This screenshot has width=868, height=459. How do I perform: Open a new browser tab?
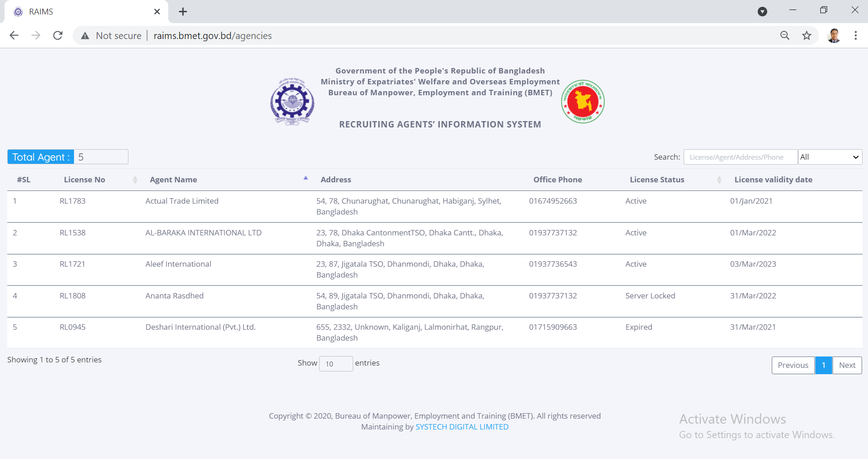[x=183, y=12]
